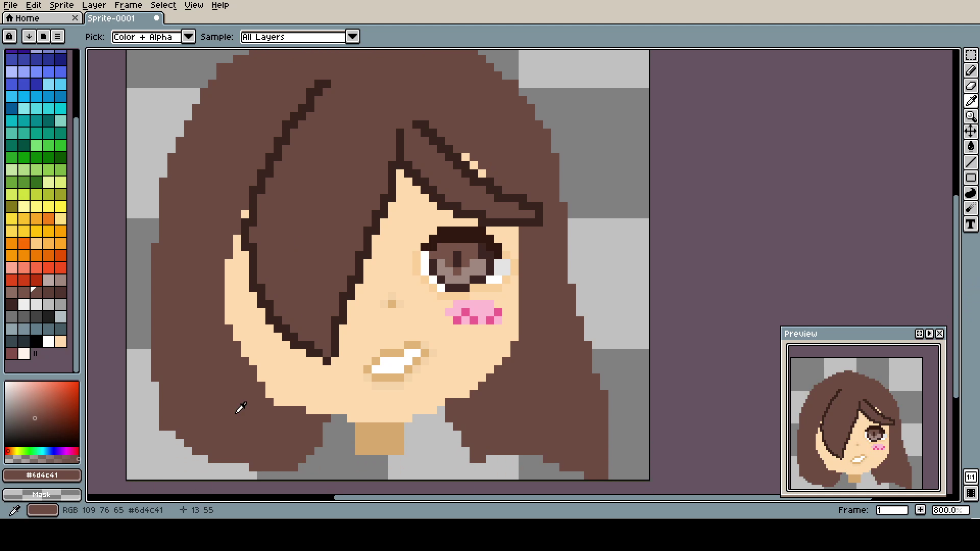Click arrow of Pick combo box
Image resolution: width=980 pixels, height=551 pixels.
coord(188,36)
